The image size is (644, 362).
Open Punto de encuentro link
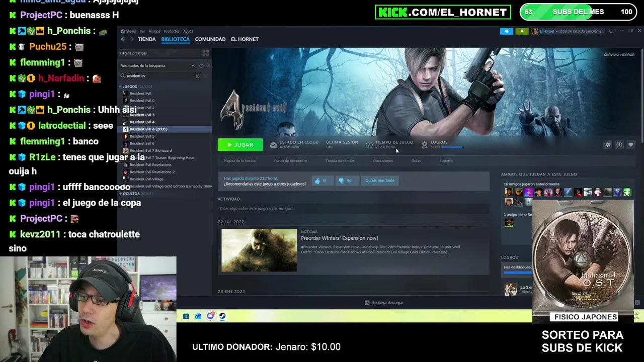pos(290,161)
